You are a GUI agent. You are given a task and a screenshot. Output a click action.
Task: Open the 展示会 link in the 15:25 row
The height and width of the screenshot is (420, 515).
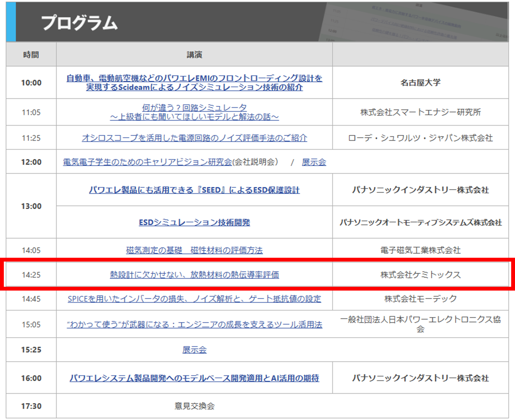(194, 350)
